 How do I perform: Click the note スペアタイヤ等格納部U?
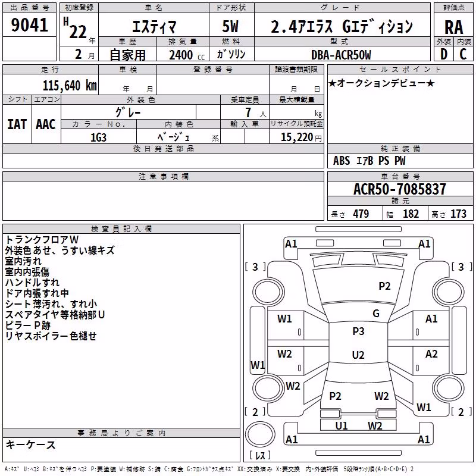click(x=55, y=315)
